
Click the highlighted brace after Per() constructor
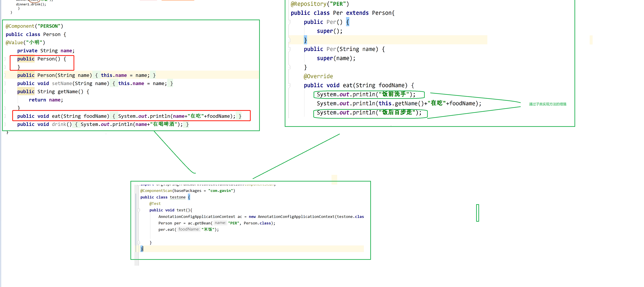(347, 22)
